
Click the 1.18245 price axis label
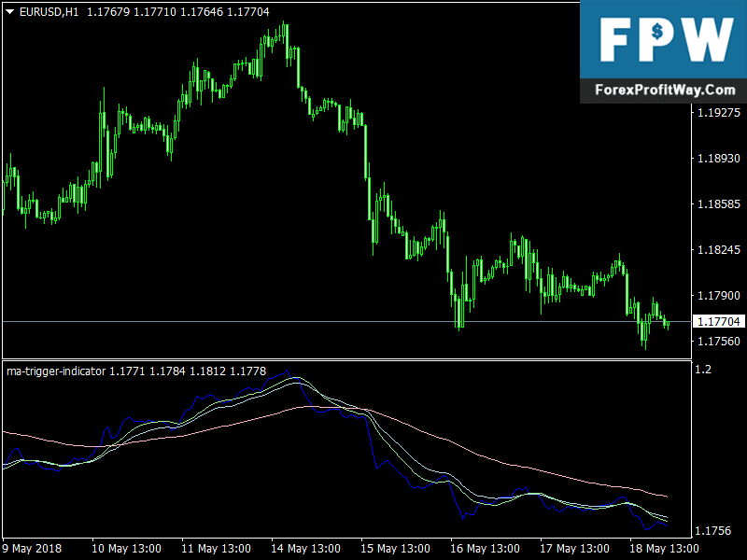click(x=718, y=249)
